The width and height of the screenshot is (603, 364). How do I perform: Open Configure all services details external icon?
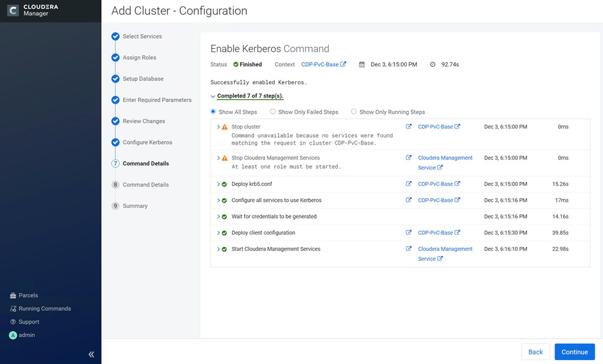(409, 200)
